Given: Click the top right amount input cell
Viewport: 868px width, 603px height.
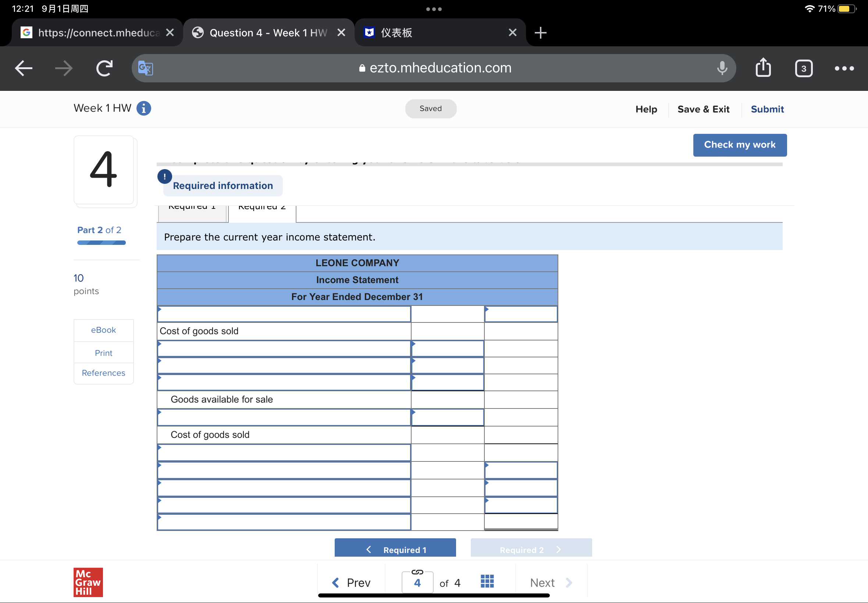Looking at the screenshot, I should [x=521, y=314].
